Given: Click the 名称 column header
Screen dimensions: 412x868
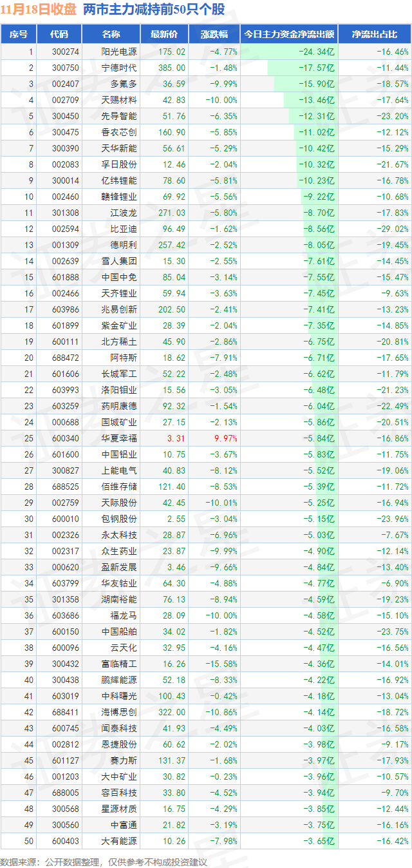Looking at the screenshot, I should pos(110,34).
